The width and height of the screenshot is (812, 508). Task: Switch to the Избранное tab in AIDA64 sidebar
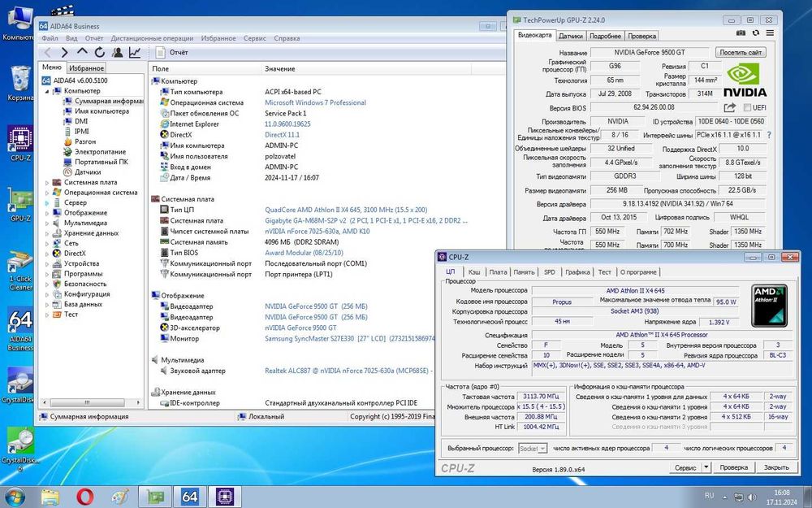[x=87, y=68]
